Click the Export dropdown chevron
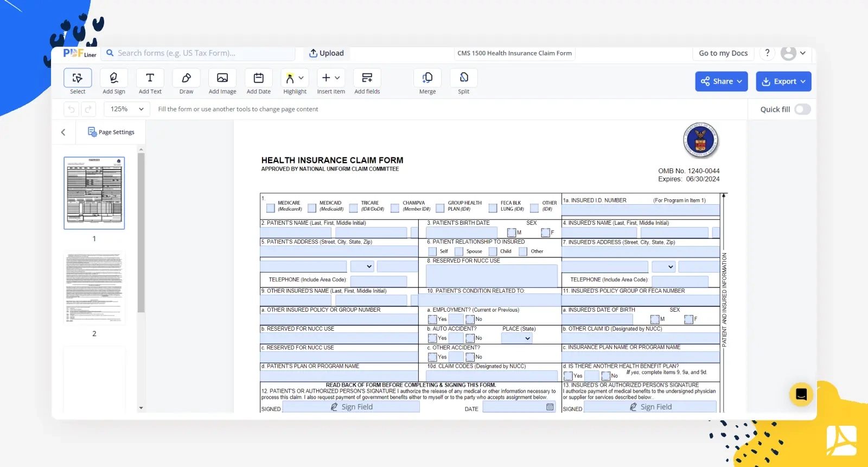Screen dimensions: 868x467 pyautogui.click(x=803, y=81)
